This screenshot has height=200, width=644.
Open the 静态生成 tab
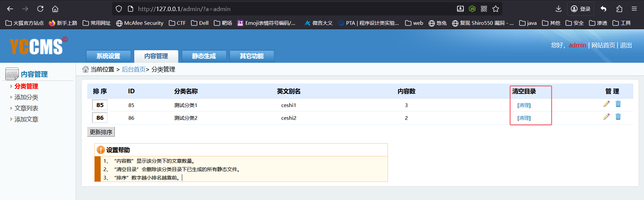click(x=204, y=56)
